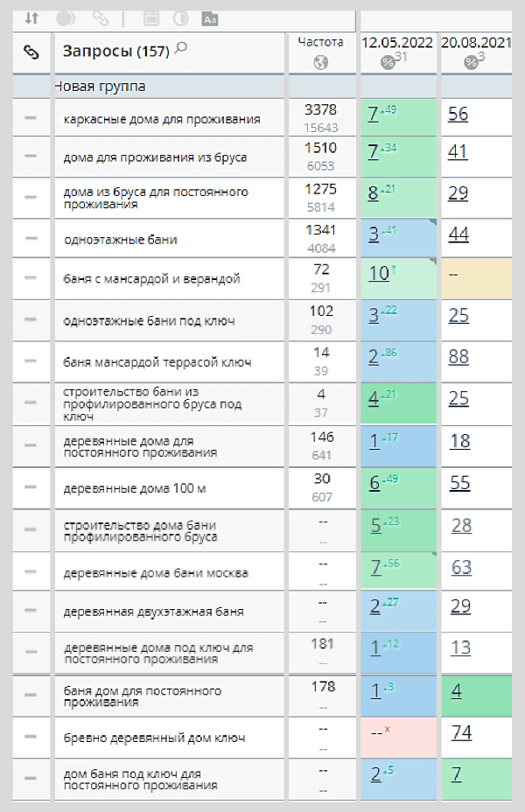Click the Aa text case toolbar icon
The width and height of the screenshot is (525, 812).
point(210,19)
